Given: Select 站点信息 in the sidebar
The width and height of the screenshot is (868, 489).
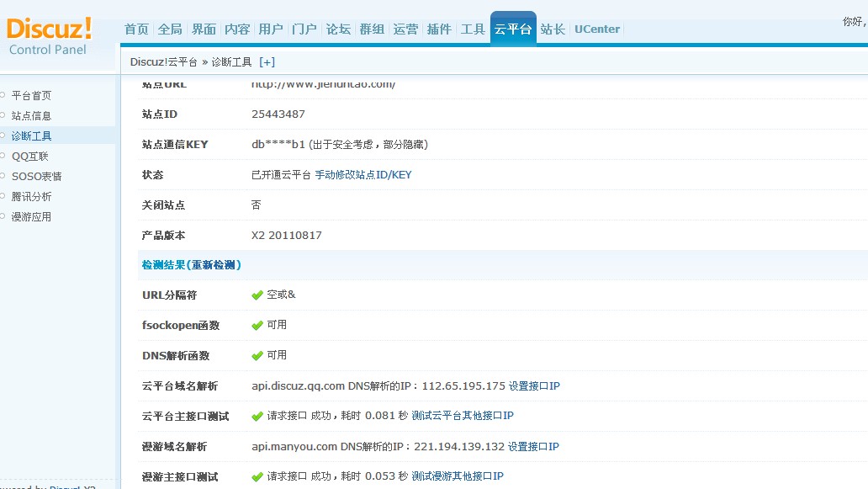Looking at the screenshot, I should pos(31,116).
